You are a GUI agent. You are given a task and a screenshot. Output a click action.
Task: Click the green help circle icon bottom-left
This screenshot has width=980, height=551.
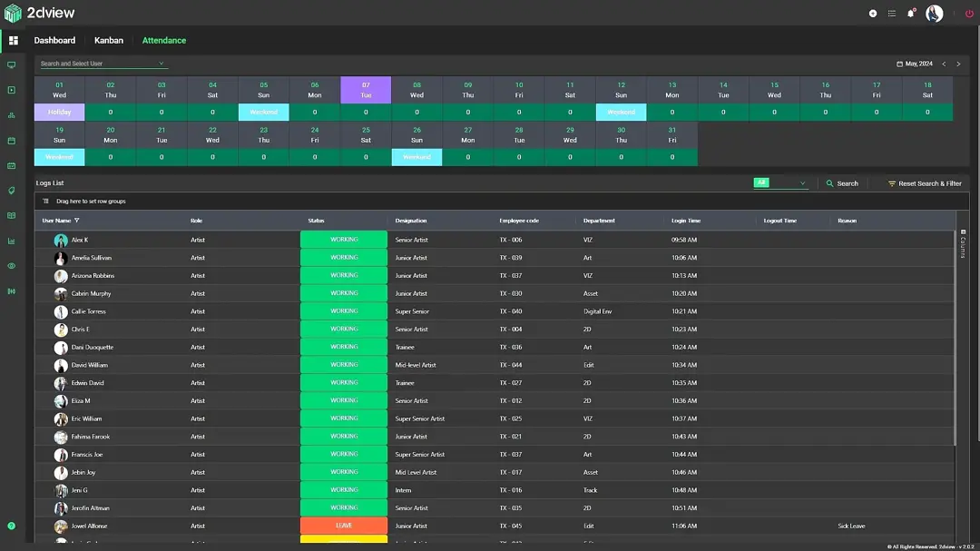pyautogui.click(x=11, y=526)
